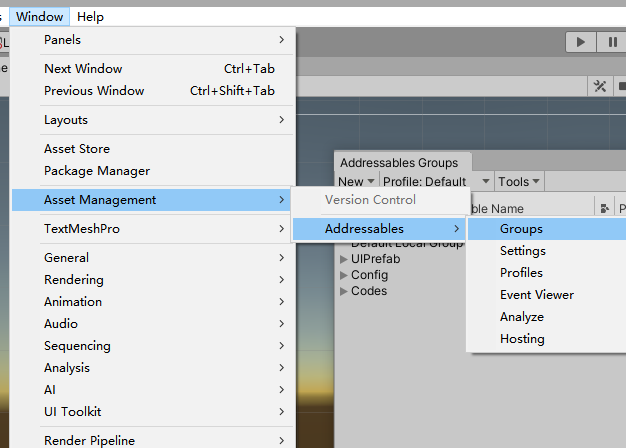Open the Help menu
Viewport: 626px width, 448px height.
(90, 17)
